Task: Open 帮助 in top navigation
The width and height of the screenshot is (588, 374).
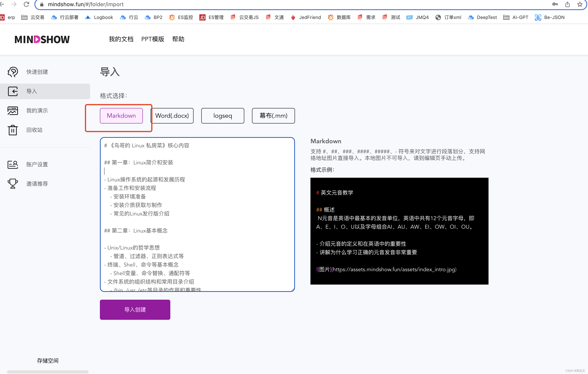Action: 178,39
